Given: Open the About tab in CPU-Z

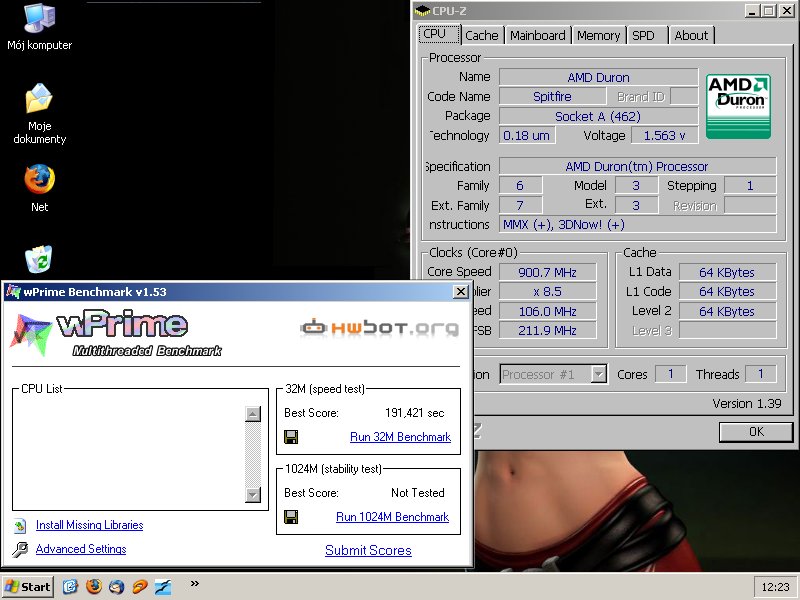Looking at the screenshot, I should [x=691, y=35].
